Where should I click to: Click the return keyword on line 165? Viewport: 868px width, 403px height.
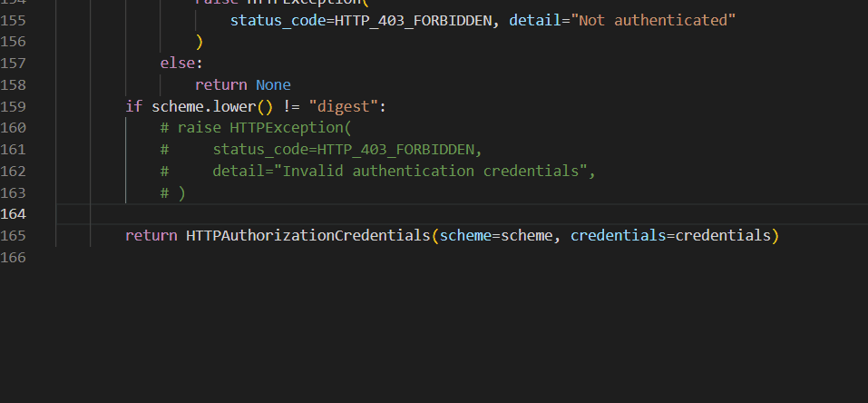151,236
